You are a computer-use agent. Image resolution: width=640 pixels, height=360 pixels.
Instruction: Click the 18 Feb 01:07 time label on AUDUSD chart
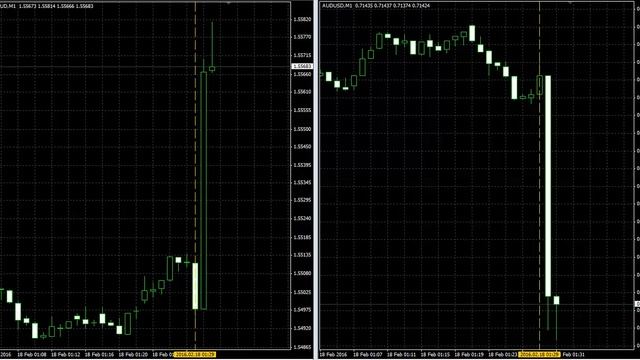coord(367,355)
